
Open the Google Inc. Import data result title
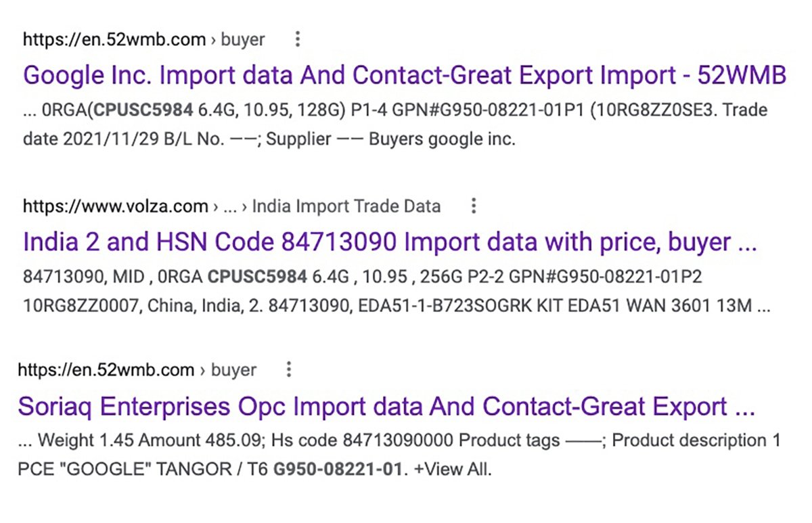pos(405,75)
